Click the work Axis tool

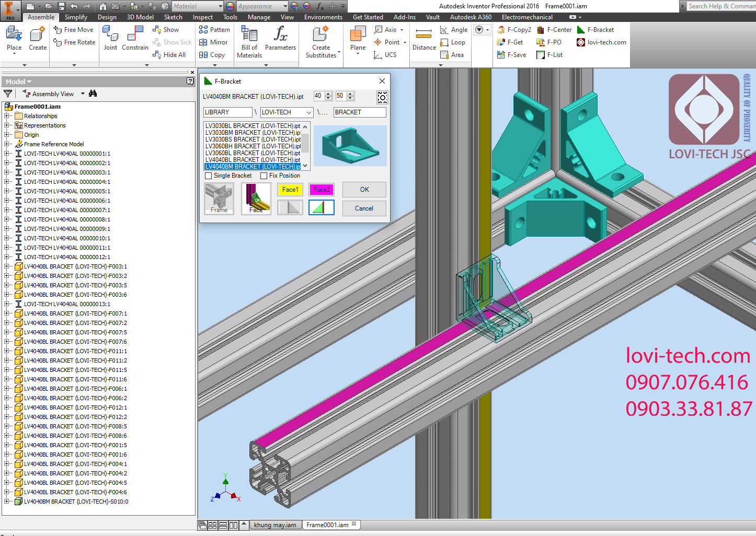pyautogui.click(x=388, y=30)
